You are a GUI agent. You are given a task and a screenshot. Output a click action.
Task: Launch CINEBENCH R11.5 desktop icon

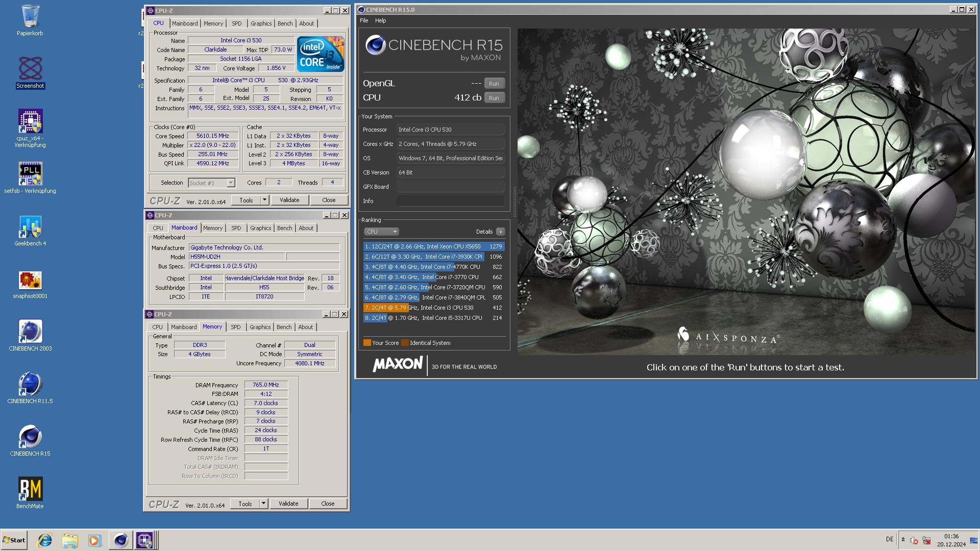(30, 388)
